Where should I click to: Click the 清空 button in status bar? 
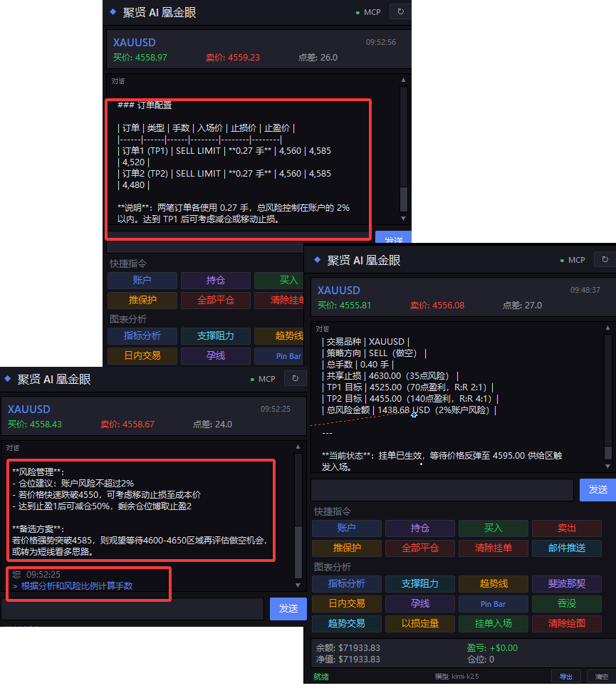click(602, 677)
